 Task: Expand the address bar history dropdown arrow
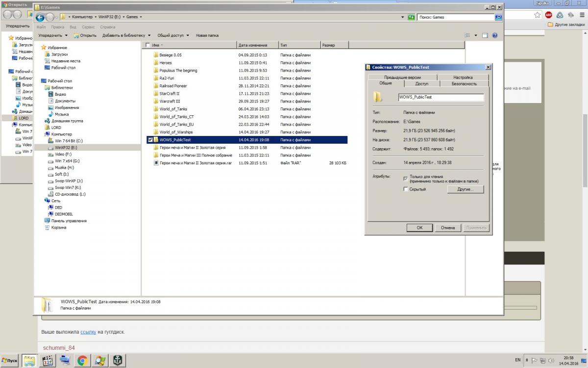(402, 17)
